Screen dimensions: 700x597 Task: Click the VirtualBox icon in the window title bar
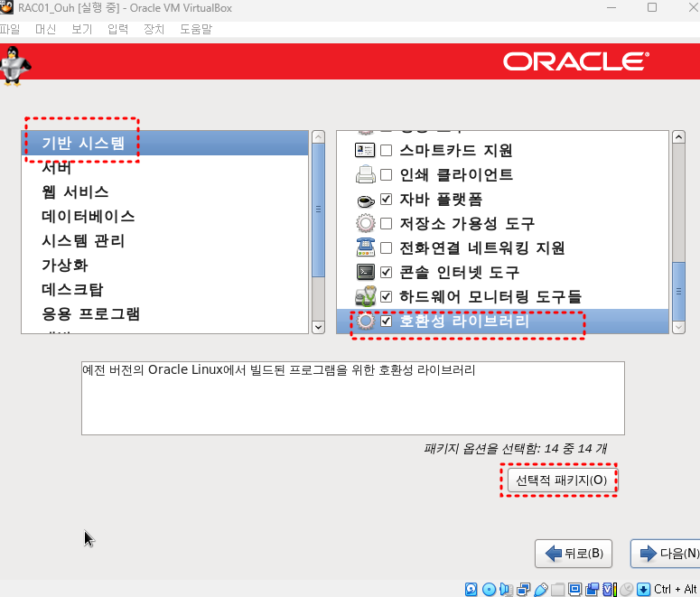point(6,7)
